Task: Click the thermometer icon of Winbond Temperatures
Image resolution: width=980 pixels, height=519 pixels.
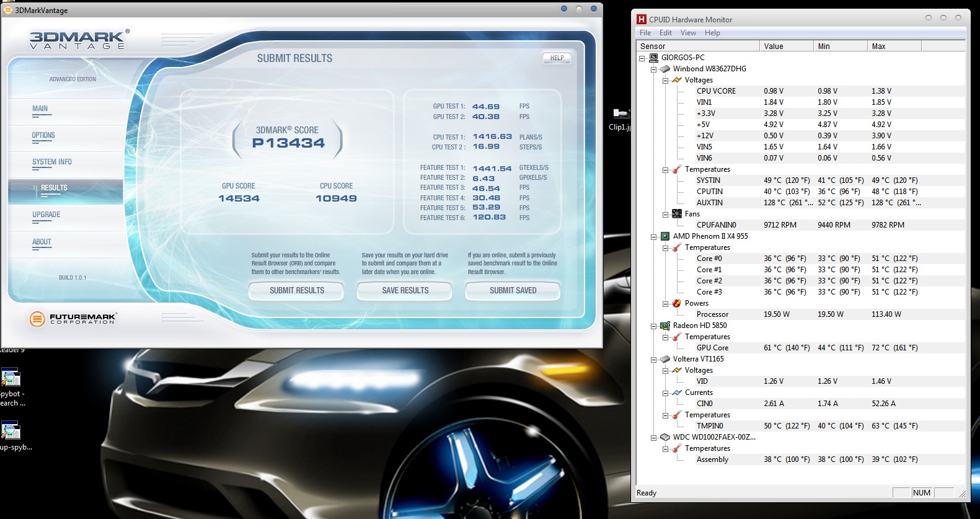Action: (x=677, y=169)
